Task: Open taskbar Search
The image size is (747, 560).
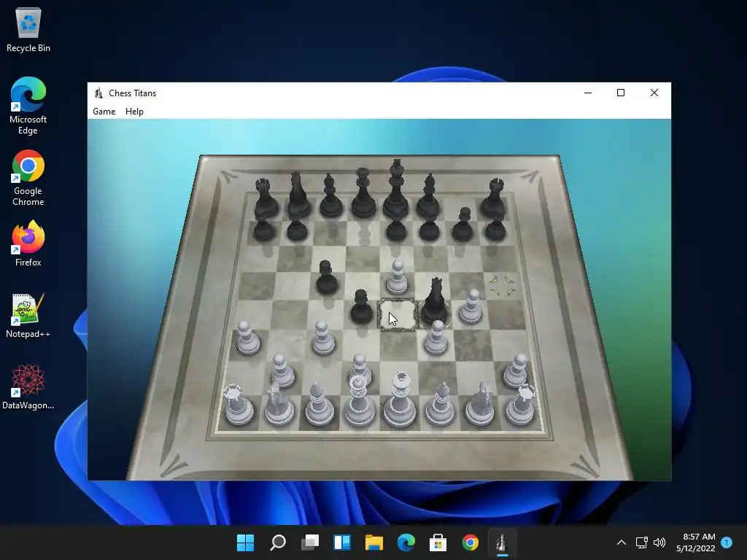Action: (x=278, y=542)
